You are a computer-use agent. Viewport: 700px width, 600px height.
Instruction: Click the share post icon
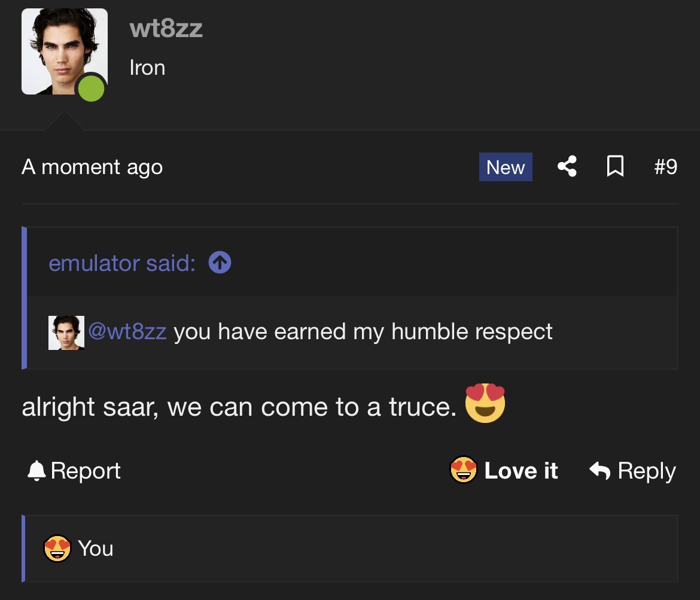(567, 166)
